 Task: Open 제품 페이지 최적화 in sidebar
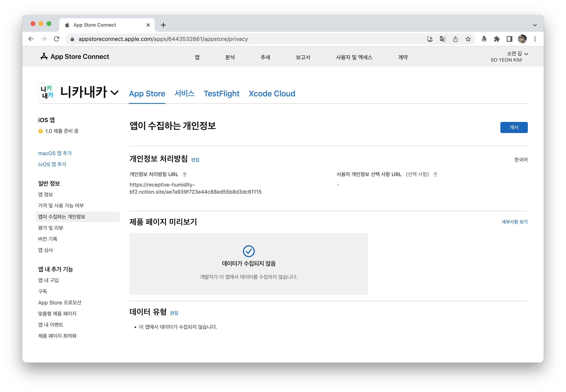coord(57,336)
